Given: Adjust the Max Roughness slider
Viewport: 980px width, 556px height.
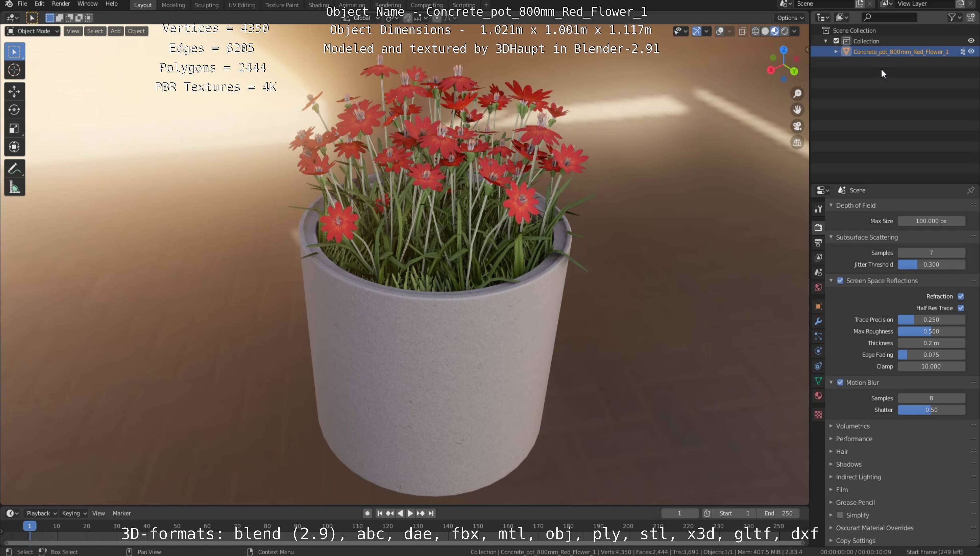Looking at the screenshot, I should [931, 331].
